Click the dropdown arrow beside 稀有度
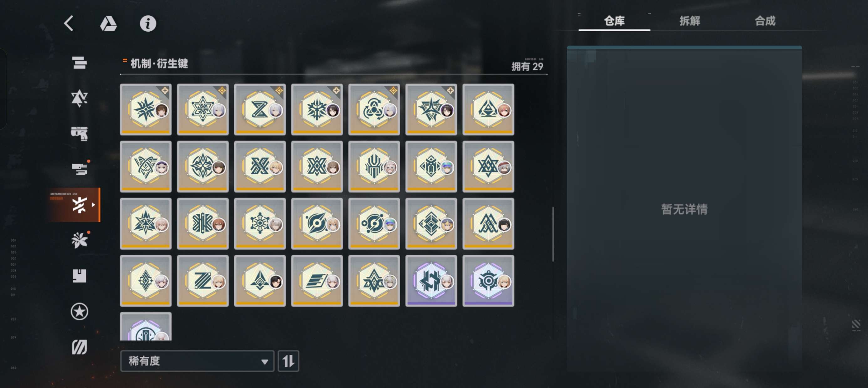The height and width of the screenshot is (388, 868). 265,362
